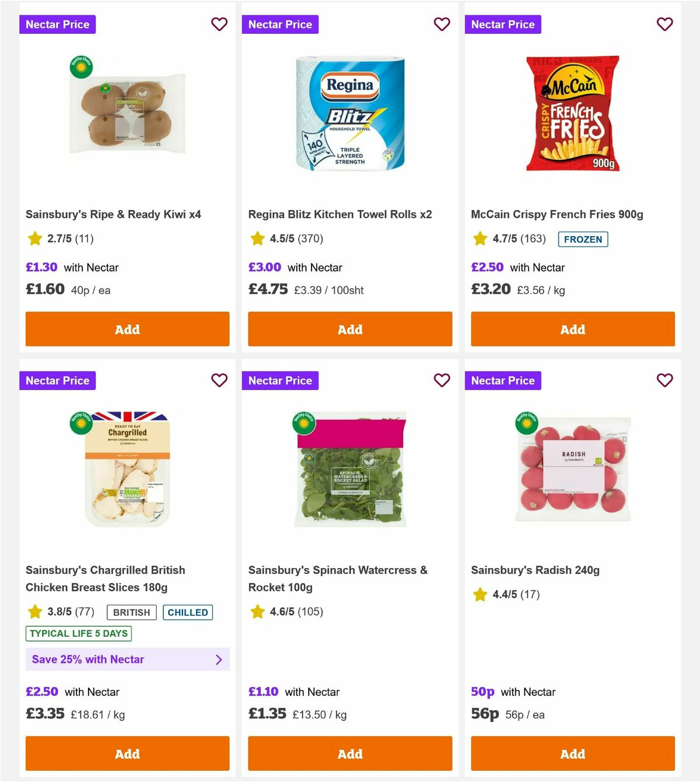700x782 pixels.
Task: Open the Nectar Price badge on the radish
Action: point(503,380)
